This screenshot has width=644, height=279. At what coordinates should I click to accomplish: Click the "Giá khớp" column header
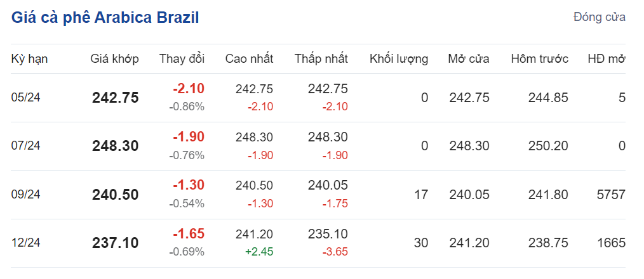[x=114, y=59]
